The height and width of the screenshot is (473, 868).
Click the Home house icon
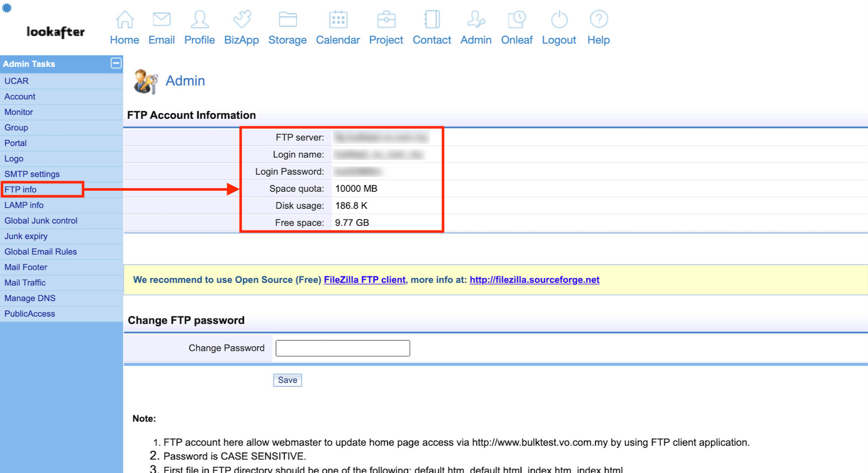124,20
